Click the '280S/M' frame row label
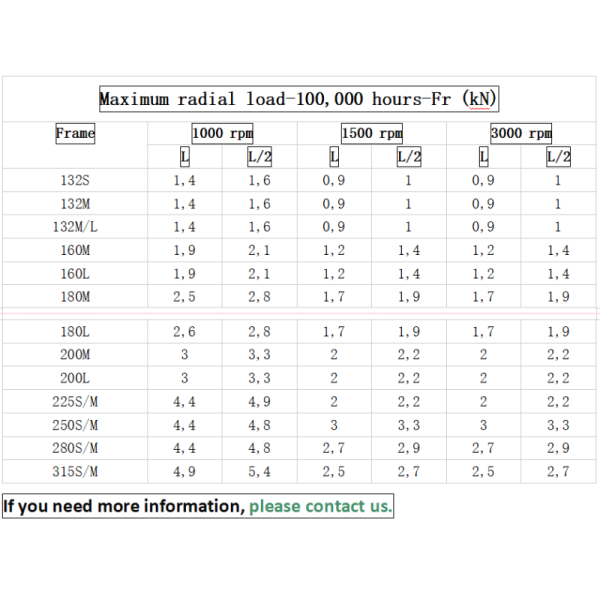The height and width of the screenshot is (600, 600). tap(75, 448)
